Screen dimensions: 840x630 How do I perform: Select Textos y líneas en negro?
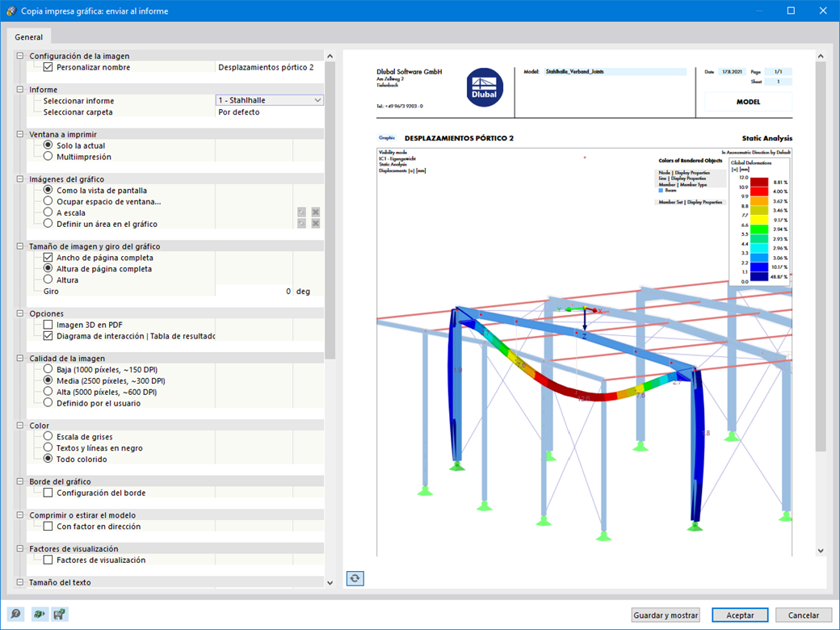[x=48, y=447]
